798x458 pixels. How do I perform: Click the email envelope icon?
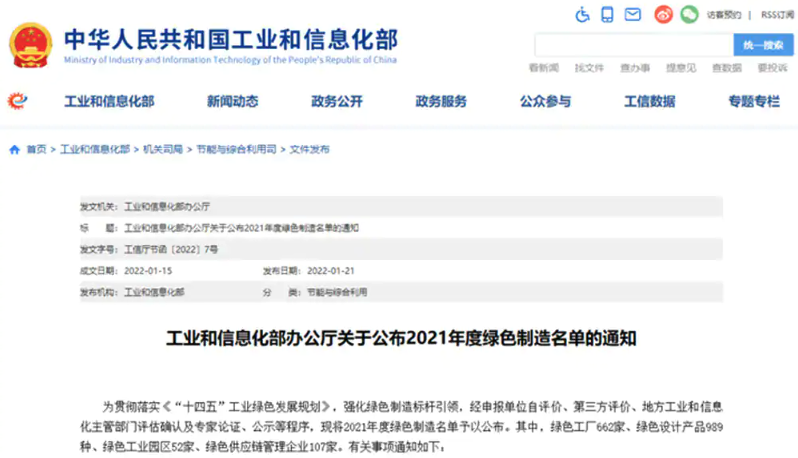(x=632, y=15)
